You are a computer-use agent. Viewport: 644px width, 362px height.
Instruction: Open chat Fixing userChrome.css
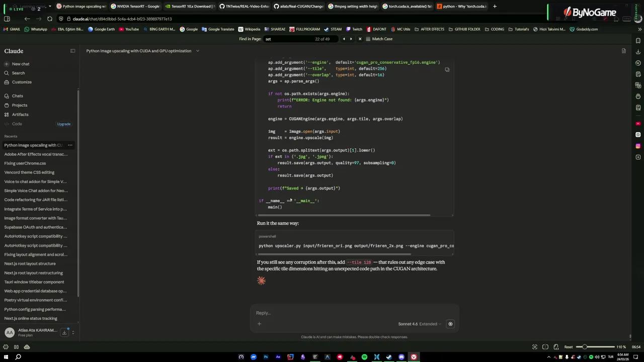[25, 163]
